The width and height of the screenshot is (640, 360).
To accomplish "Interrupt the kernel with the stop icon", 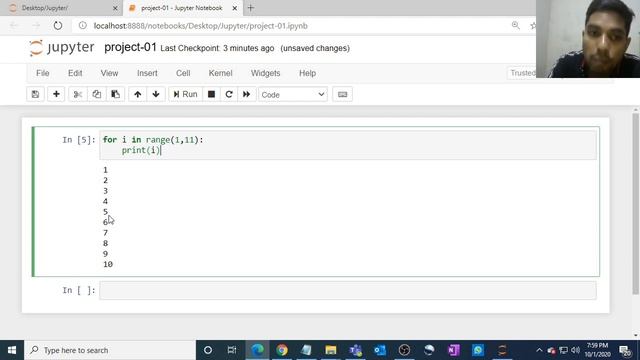I will [211, 94].
